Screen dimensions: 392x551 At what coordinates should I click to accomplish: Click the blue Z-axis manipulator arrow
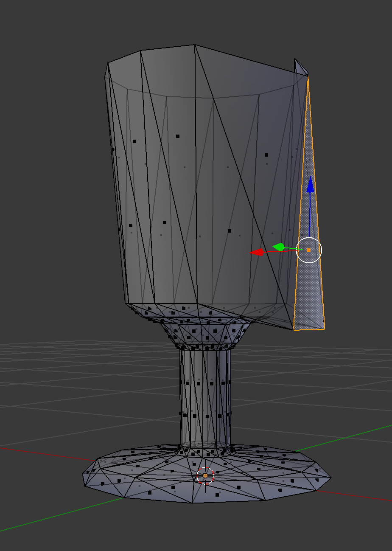pos(311,184)
